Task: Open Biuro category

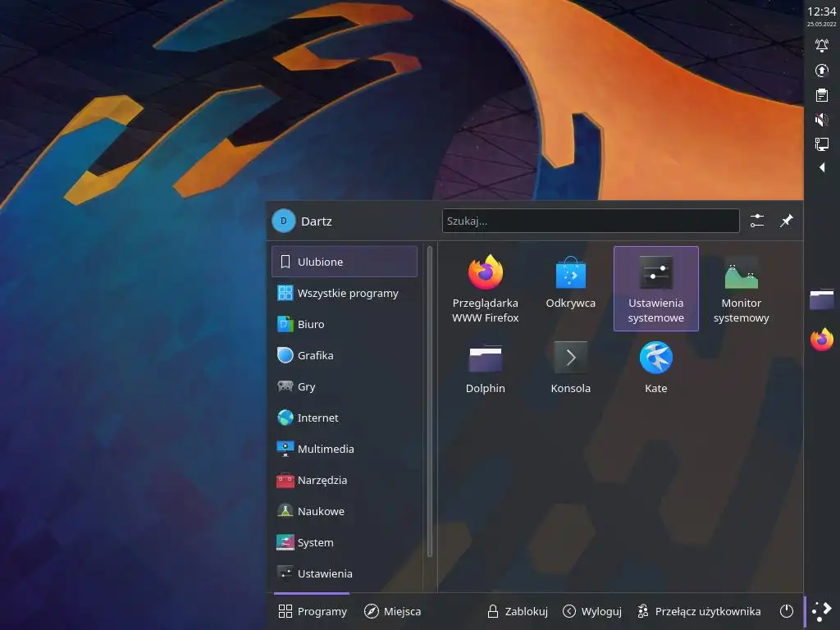Action: coord(345,324)
